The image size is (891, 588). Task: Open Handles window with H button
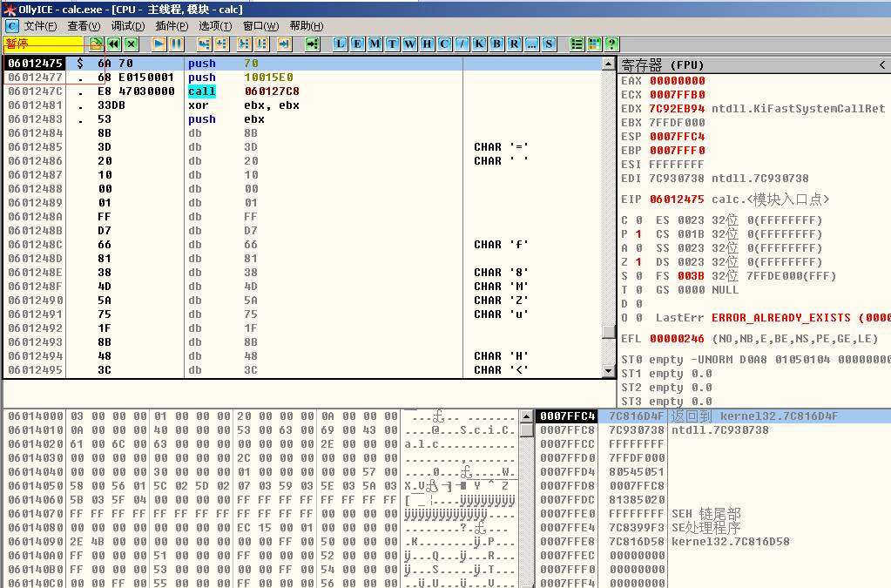pyautogui.click(x=428, y=44)
